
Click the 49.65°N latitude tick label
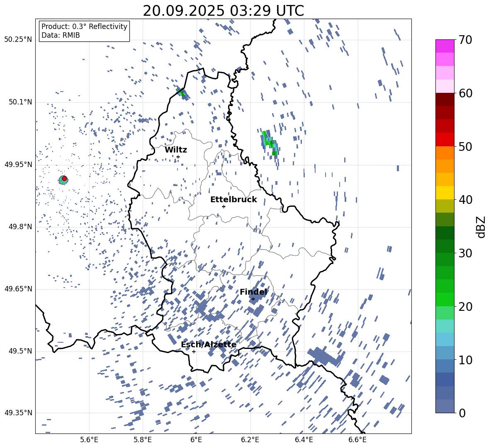(x=18, y=288)
